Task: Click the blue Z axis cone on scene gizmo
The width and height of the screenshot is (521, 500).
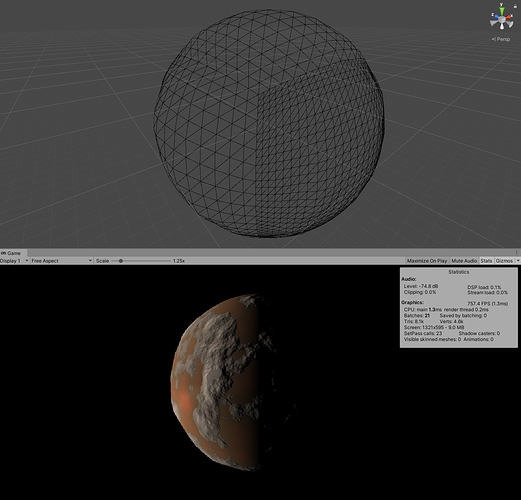Action: [x=495, y=16]
